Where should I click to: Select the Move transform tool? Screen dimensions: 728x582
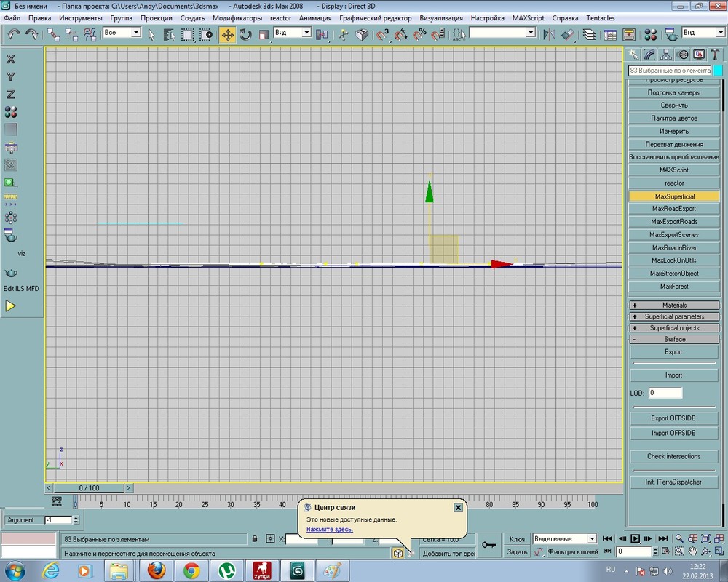point(228,34)
